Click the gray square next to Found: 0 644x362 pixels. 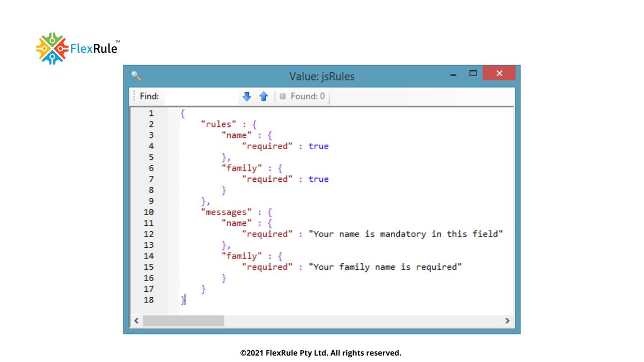(283, 97)
